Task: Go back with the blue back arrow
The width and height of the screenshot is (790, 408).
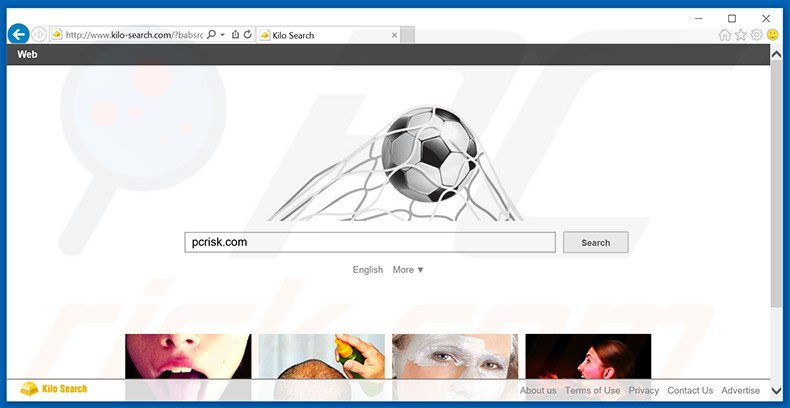Action: pyautogui.click(x=19, y=34)
